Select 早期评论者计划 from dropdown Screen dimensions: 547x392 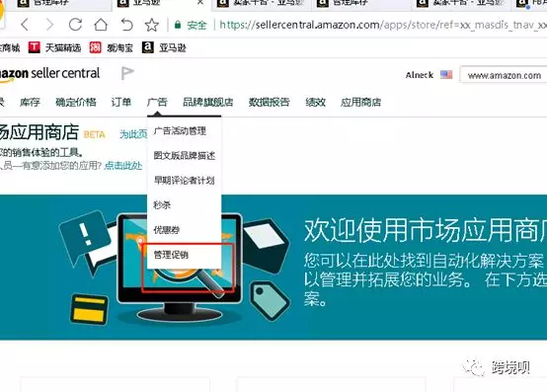[185, 181]
